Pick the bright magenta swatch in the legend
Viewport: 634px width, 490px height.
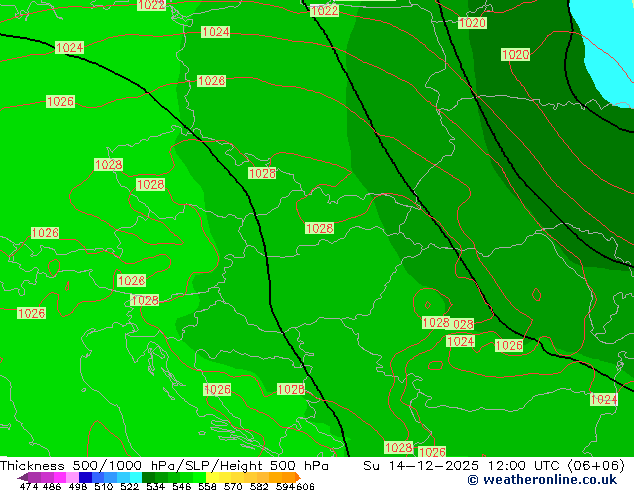pos(60,477)
